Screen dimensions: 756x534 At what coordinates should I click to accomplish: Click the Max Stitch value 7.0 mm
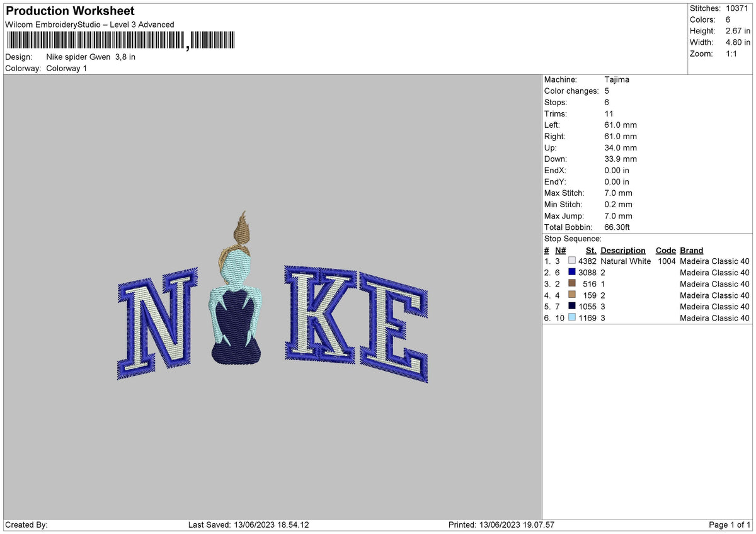pyautogui.click(x=618, y=193)
